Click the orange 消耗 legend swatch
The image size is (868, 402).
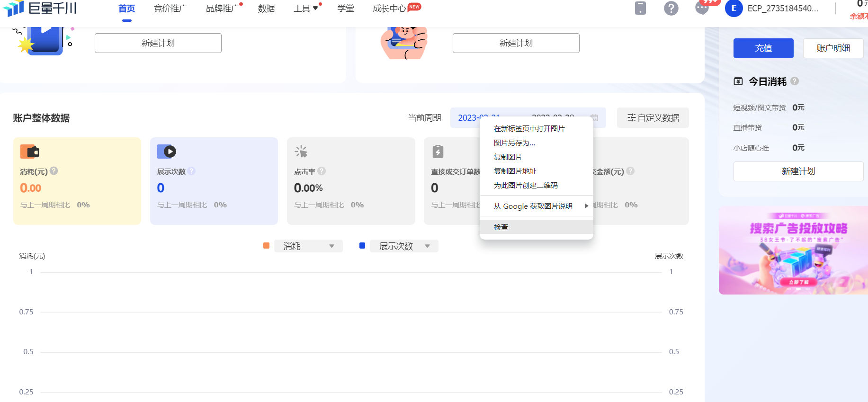266,246
